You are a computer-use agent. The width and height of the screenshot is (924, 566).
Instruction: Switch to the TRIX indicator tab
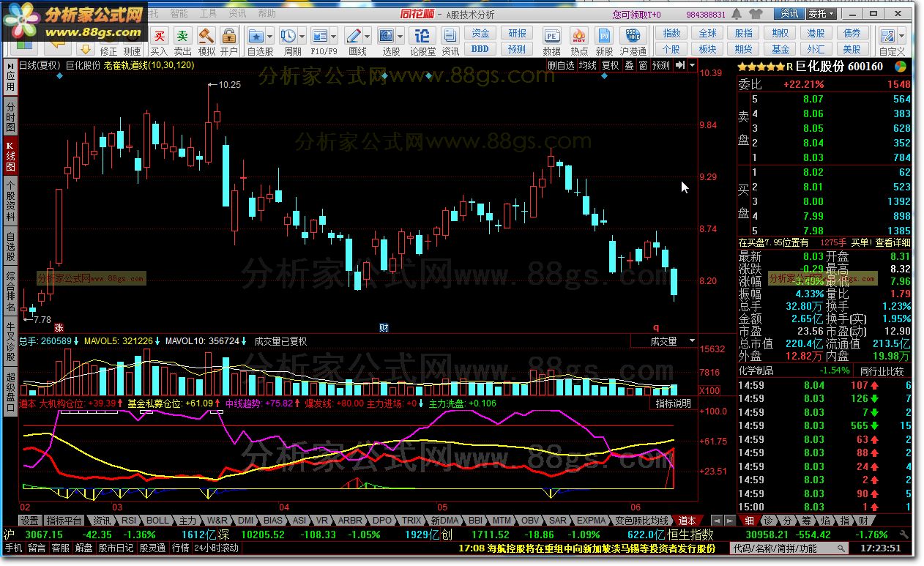pyautogui.click(x=411, y=521)
